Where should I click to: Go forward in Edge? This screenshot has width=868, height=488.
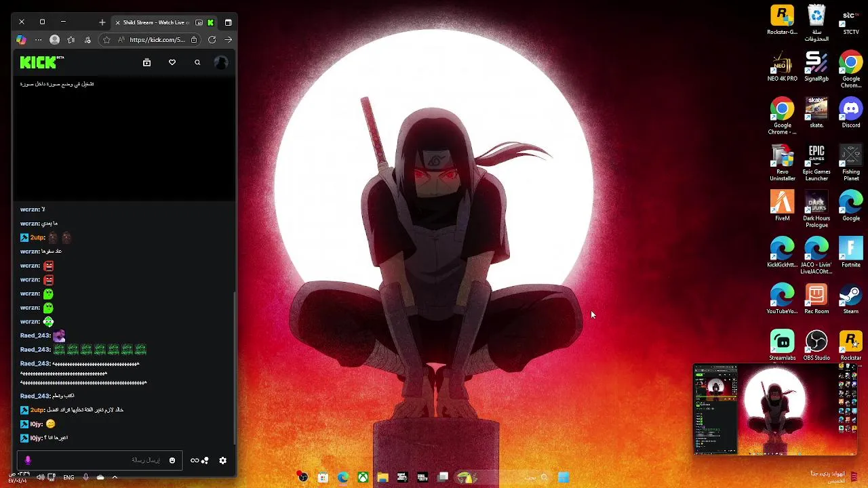coord(229,40)
